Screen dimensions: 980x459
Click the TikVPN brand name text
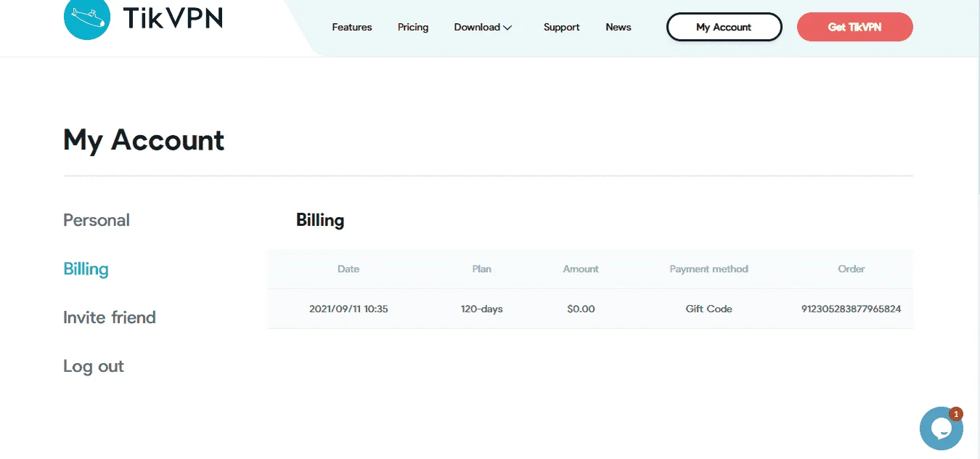[x=173, y=18]
